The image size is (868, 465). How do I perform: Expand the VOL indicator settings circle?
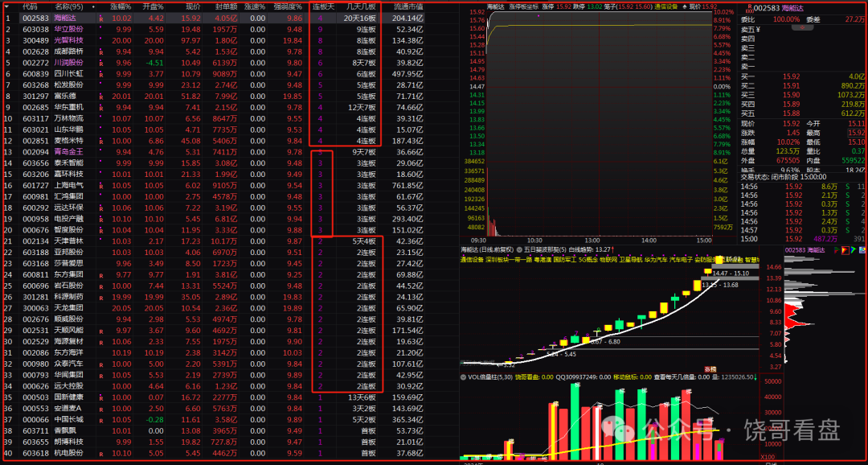(x=464, y=377)
